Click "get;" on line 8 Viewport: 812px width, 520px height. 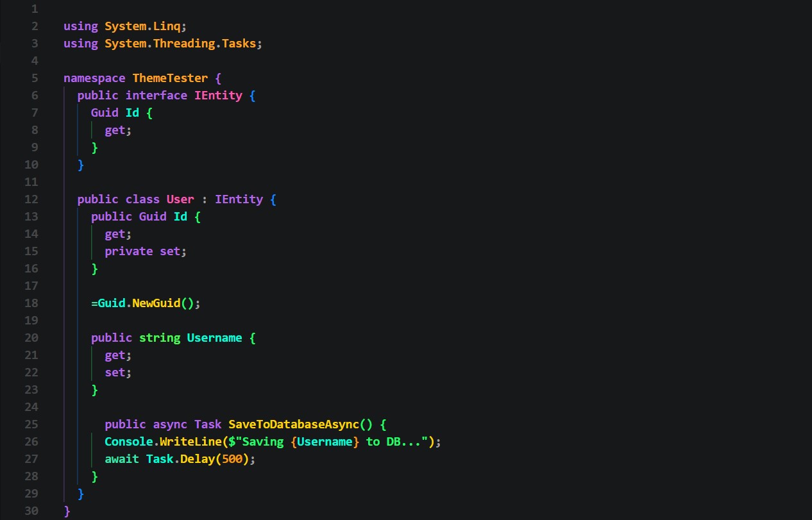pyautogui.click(x=119, y=130)
